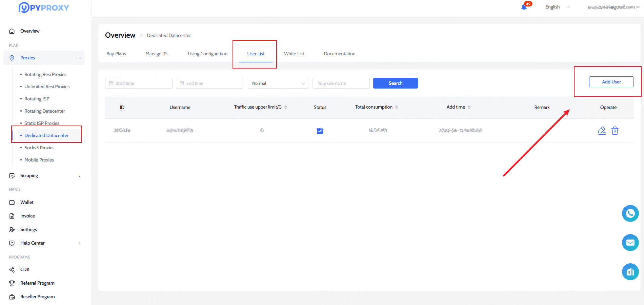
Task: Click the PYPROXY logo
Action: point(44,7)
